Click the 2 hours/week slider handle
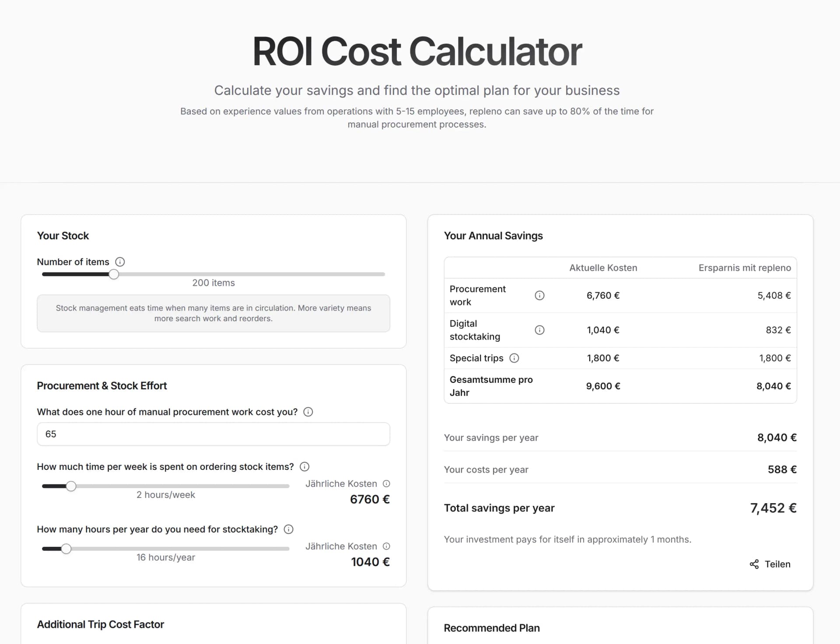This screenshot has width=840, height=644. pyautogui.click(x=71, y=486)
